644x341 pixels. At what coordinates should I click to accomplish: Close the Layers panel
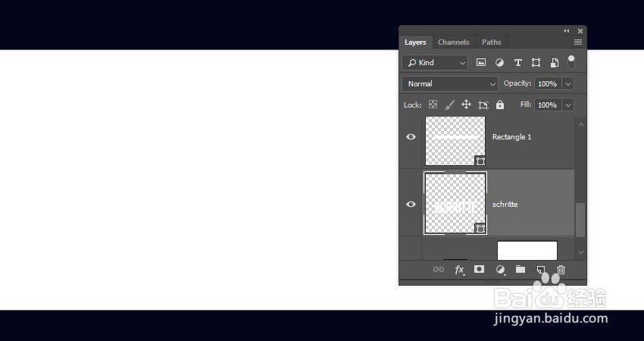(x=580, y=31)
